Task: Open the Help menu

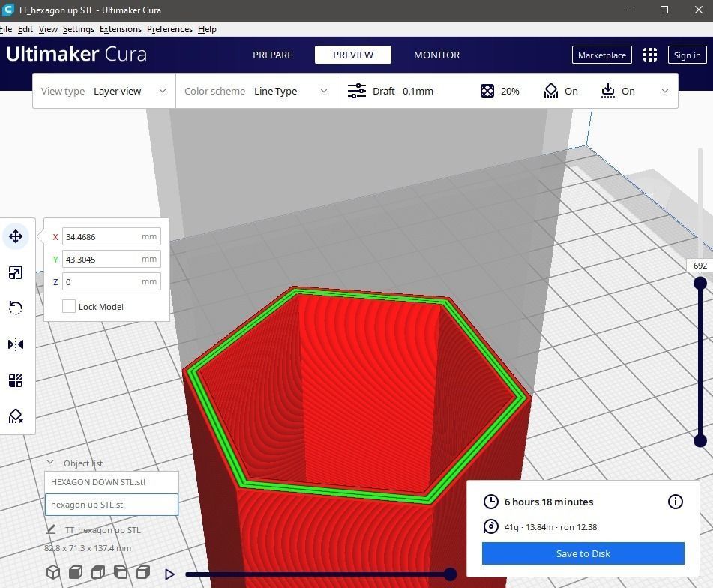Action: (x=207, y=29)
